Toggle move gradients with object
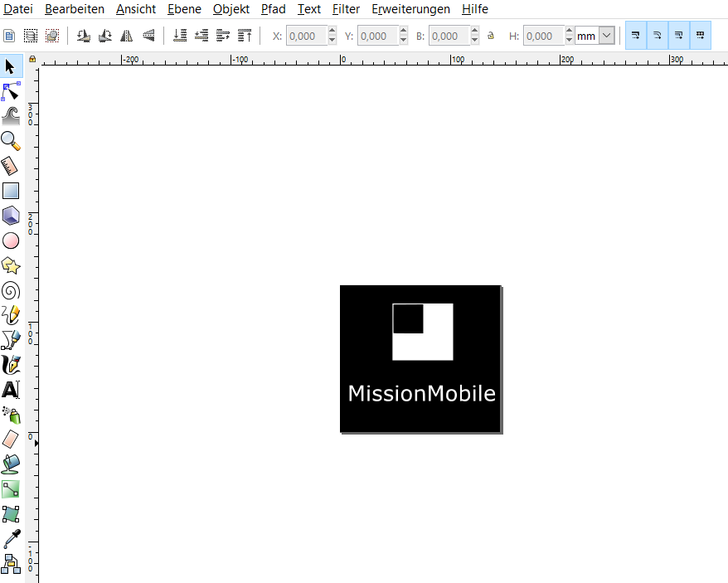 click(678, 36)
